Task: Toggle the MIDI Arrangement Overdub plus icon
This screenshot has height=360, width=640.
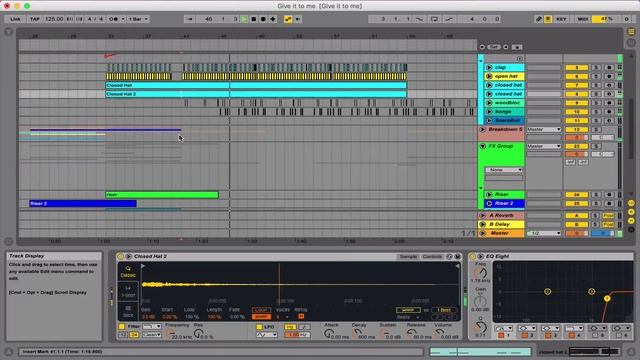Action: tap(273, 19)
